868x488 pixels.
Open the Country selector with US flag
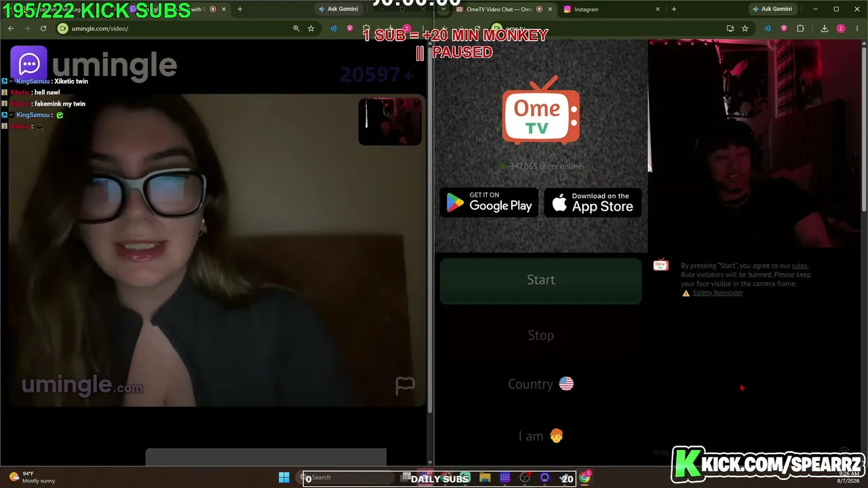[540, 384]
